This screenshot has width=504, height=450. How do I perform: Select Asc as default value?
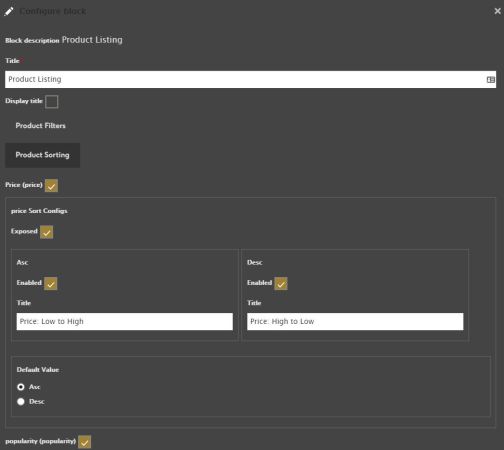point(21,387)
